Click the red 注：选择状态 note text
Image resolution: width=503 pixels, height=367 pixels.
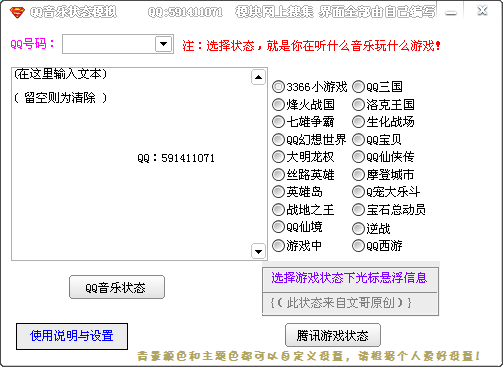(x=311, y=45)
